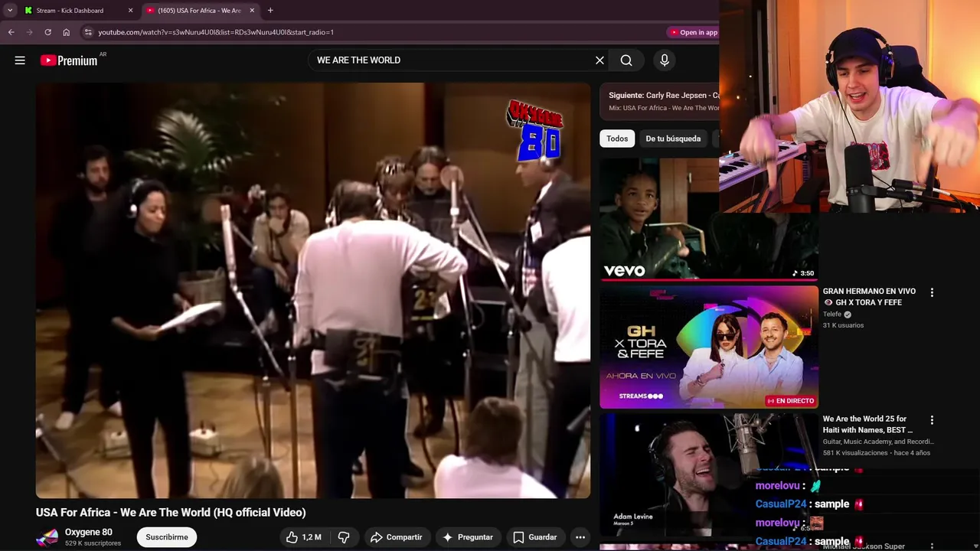Like the video with thumbs up
980x551 pixels.
click(x=304, y=537)
